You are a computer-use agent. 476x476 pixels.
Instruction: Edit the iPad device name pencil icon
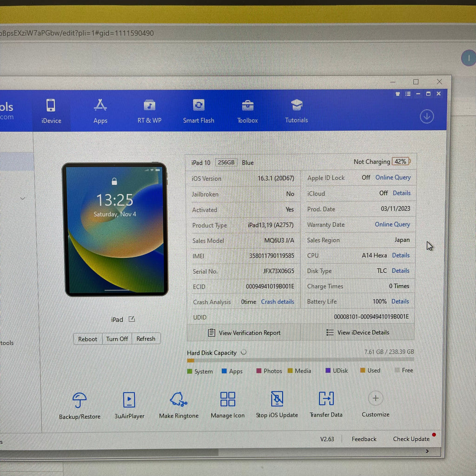(132, 319)
